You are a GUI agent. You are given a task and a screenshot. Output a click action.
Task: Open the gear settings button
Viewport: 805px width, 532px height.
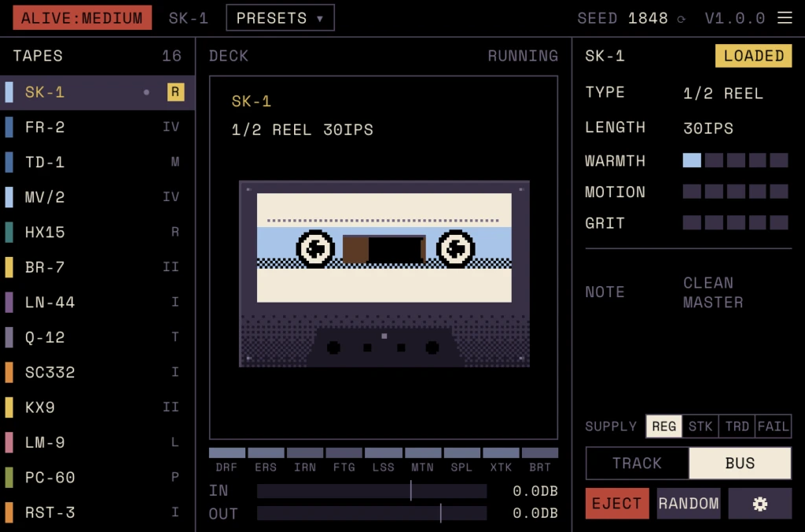click(x=760, y=503)
